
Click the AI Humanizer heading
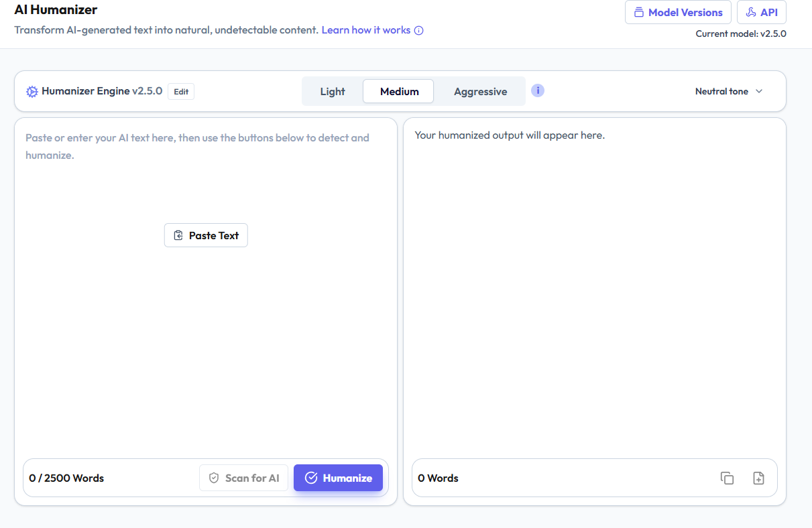pyautogui.click(x=56, y=9)
